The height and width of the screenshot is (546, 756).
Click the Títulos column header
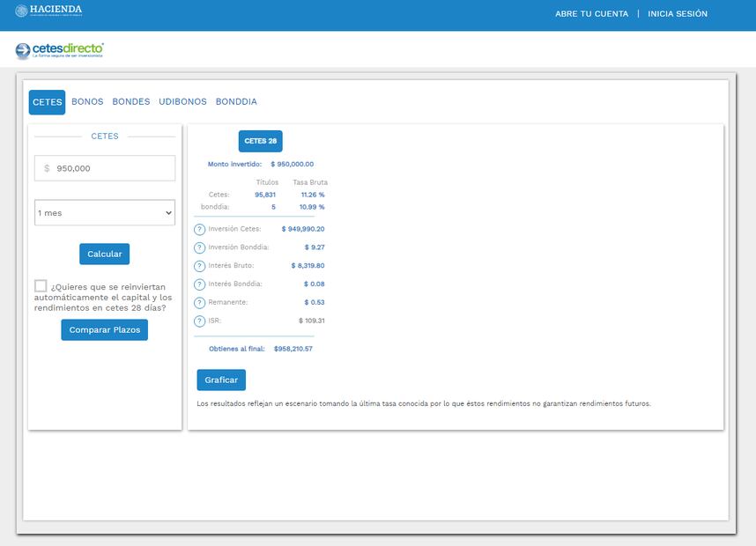pos(267,182)
